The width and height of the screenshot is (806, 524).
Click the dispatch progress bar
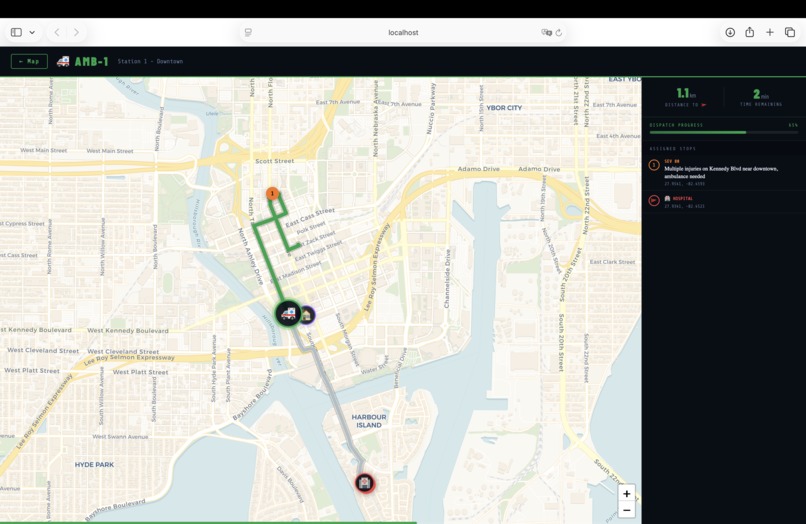[724, 133]
